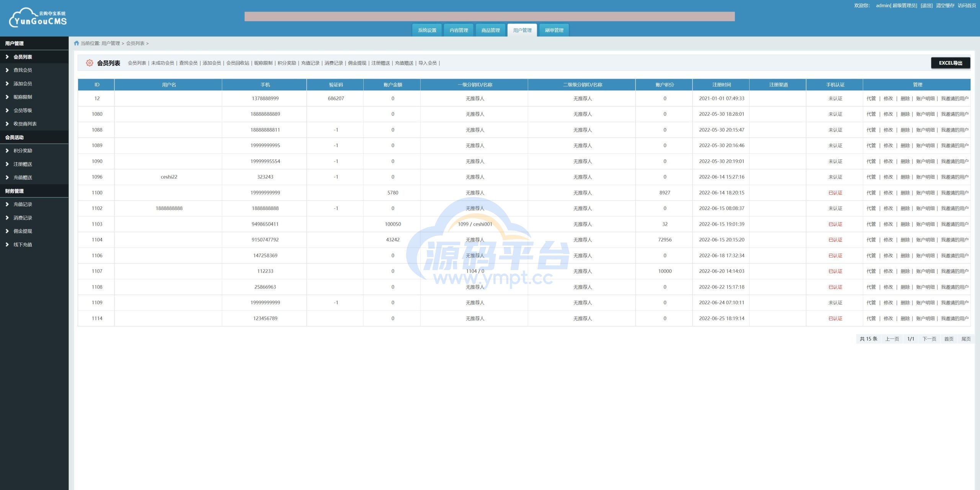Click the chevron icon next to 收货商列表
Image resolution: width=980 pixels, height=490 pixels.
click(7, 124)
